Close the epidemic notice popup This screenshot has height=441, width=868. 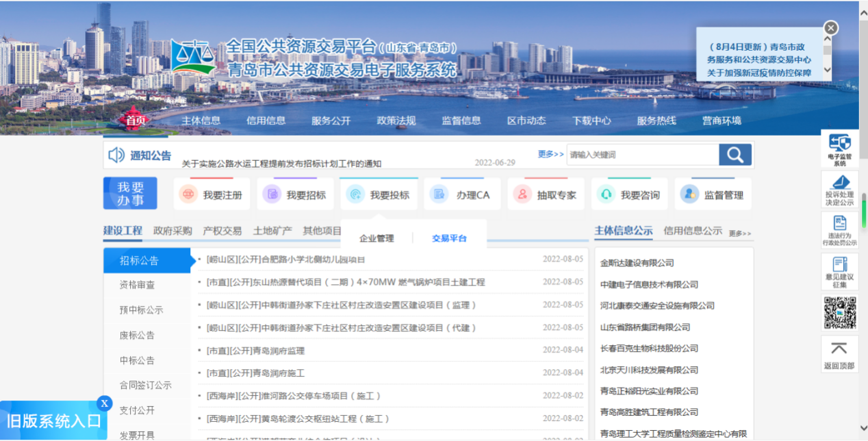[830, 28]
